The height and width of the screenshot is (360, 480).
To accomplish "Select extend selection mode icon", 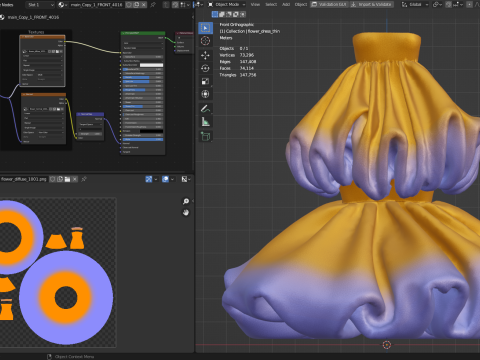I will click(222, 14).
